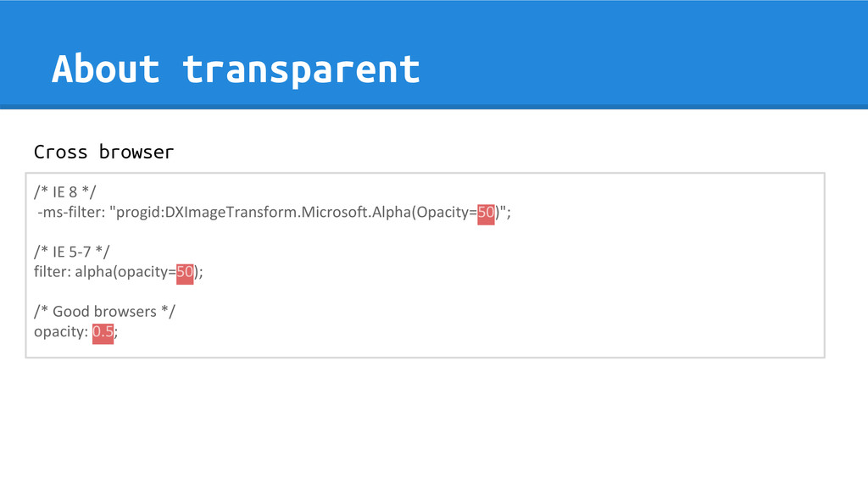Click the '/* IE 5-7 */' comment line
868x488 pixels.
pos(72,252)
